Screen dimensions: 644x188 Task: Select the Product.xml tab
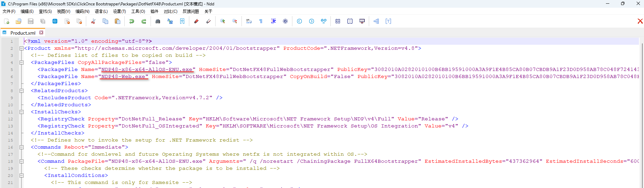23,33
